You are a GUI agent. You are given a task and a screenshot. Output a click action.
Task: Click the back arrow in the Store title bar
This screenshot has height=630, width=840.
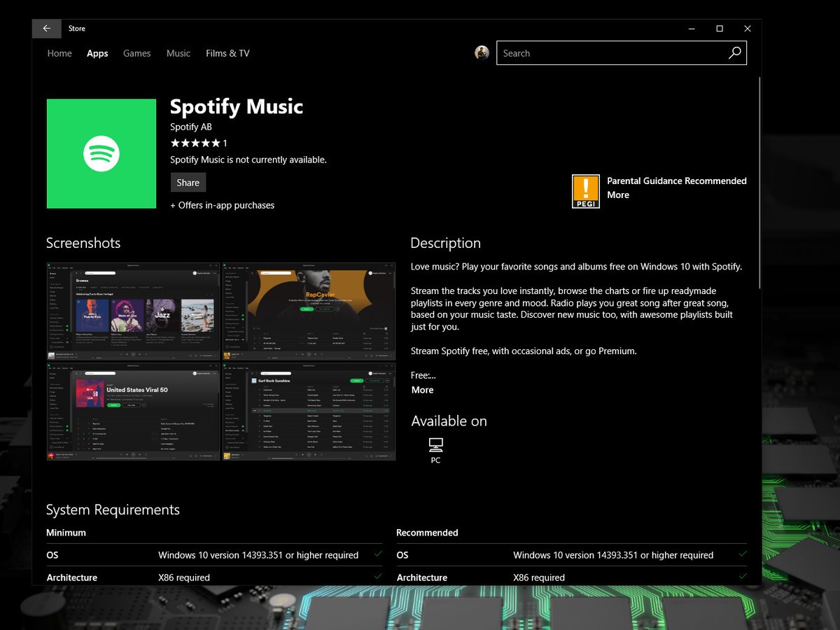(46, 29)
